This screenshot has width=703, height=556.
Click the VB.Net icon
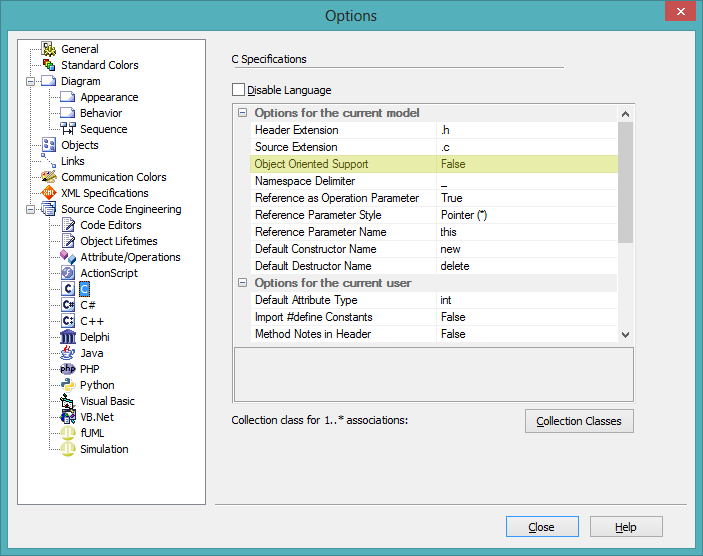pyautogui.click(x=68, y=417)
